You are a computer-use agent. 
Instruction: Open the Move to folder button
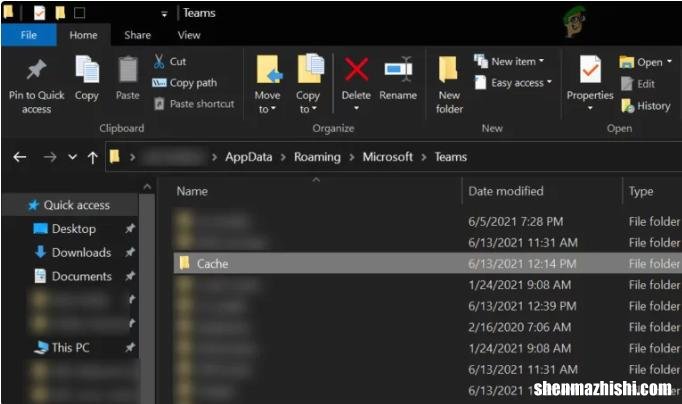[x=268, y=84]
